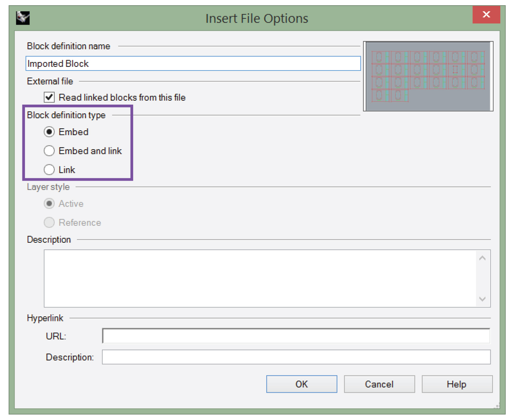
Task: Click inside the large Description text box
Action: coord(260,278)
